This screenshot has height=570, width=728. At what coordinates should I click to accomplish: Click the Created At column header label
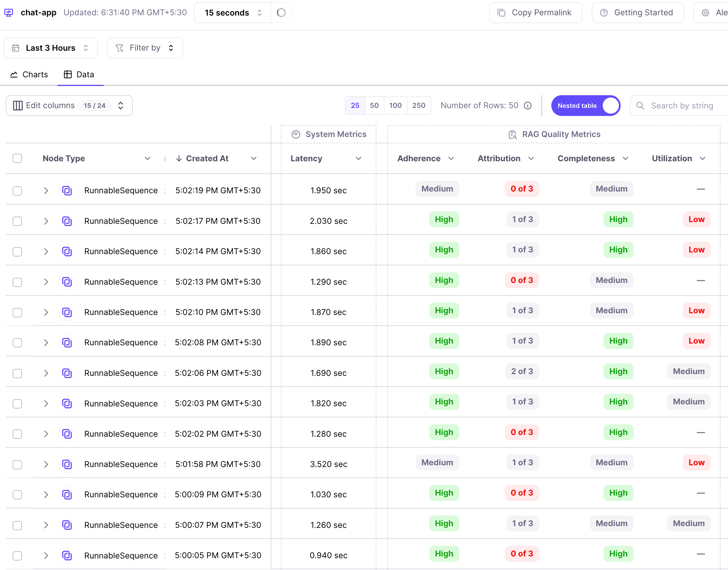click(x=207, y=158)
